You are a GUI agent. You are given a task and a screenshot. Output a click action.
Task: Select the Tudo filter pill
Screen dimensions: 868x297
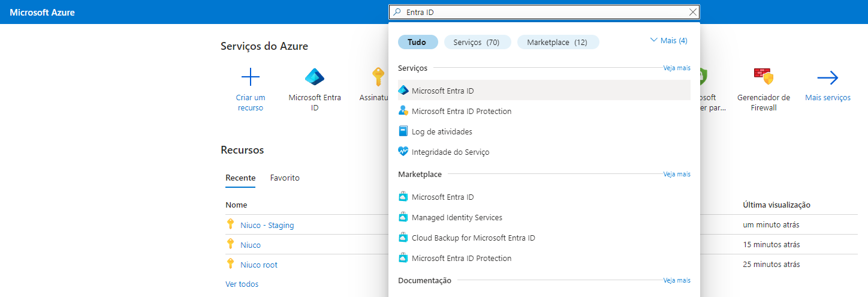[418, 42]
